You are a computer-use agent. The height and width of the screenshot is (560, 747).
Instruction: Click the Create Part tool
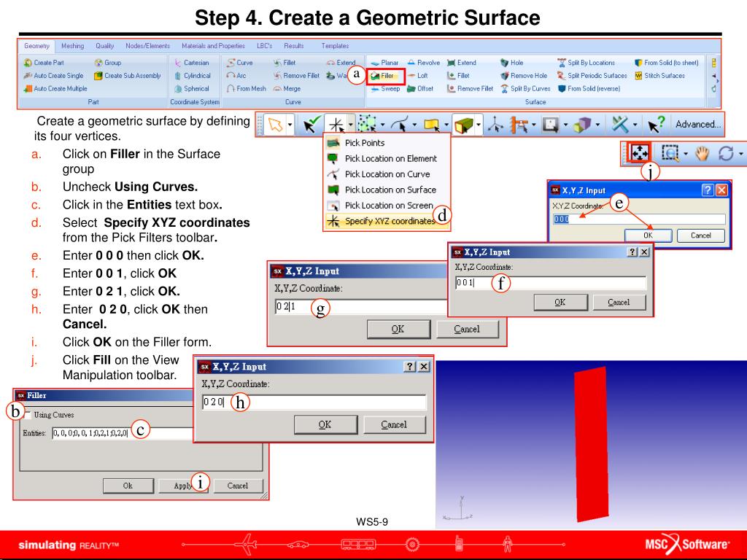coord(44,63)
